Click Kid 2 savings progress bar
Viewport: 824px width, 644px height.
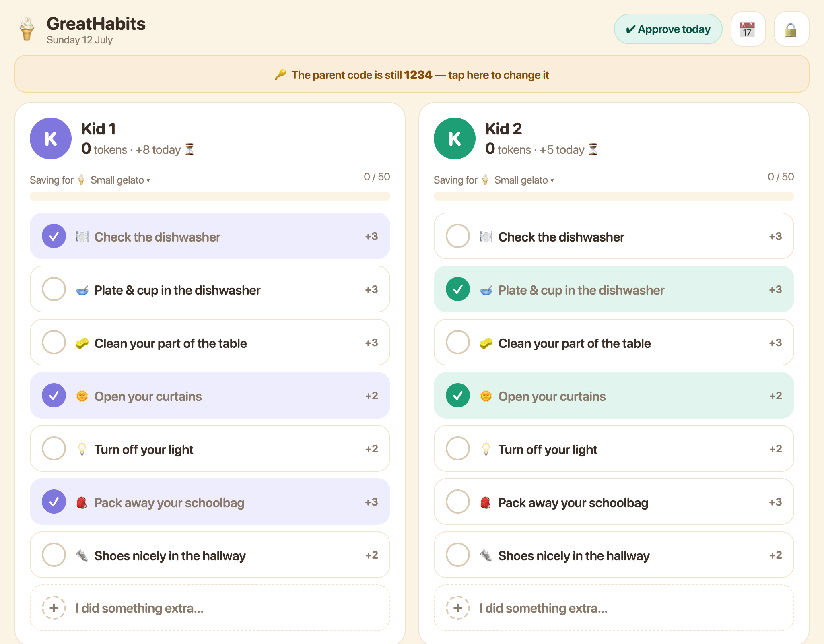[x=614, y=196]
